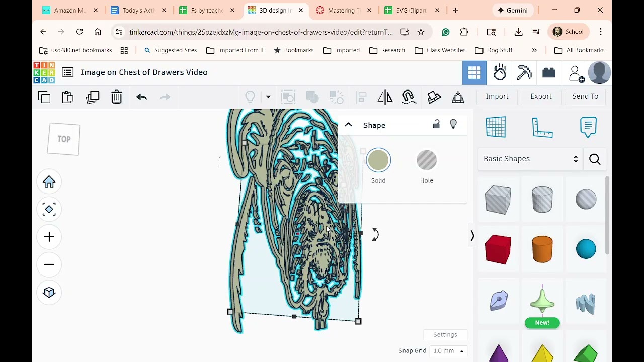The image size is (644, 362).
Task: Select the red box shape
Action: click(x=498, y=249)
